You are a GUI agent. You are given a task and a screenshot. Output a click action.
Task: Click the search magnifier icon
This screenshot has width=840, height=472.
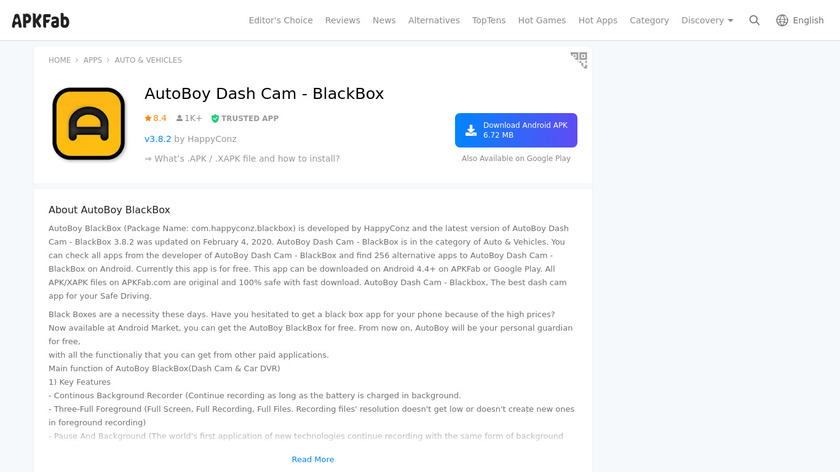[x=754, y=20]
